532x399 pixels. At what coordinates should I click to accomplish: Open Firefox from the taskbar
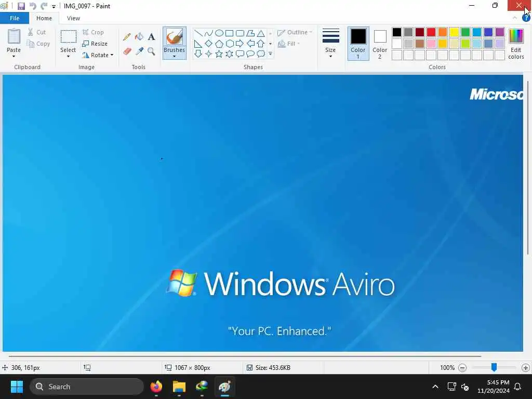[x=156, y=387]
